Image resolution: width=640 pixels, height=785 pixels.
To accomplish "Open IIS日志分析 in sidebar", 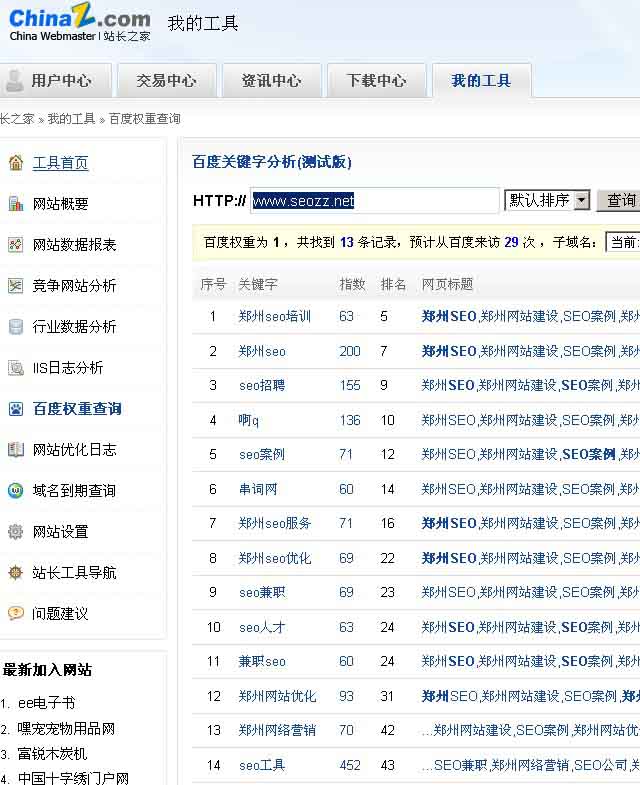I will point(68,368).
